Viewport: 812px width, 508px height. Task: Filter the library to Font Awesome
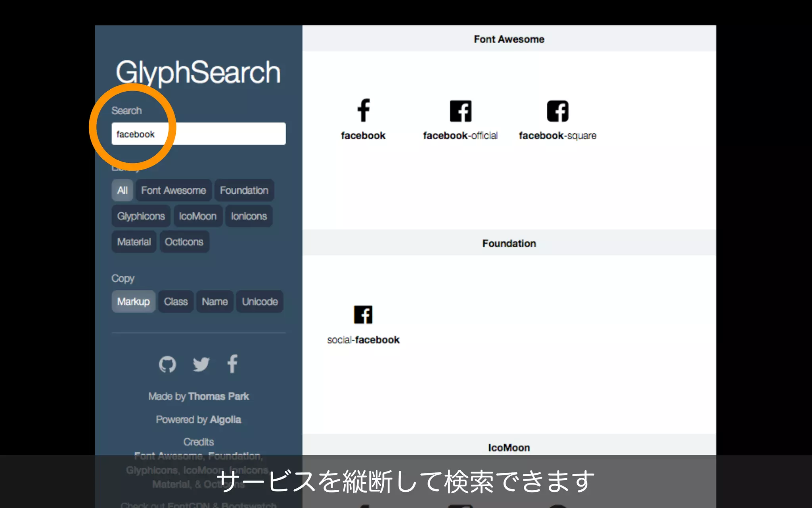[x=173, y=190]
